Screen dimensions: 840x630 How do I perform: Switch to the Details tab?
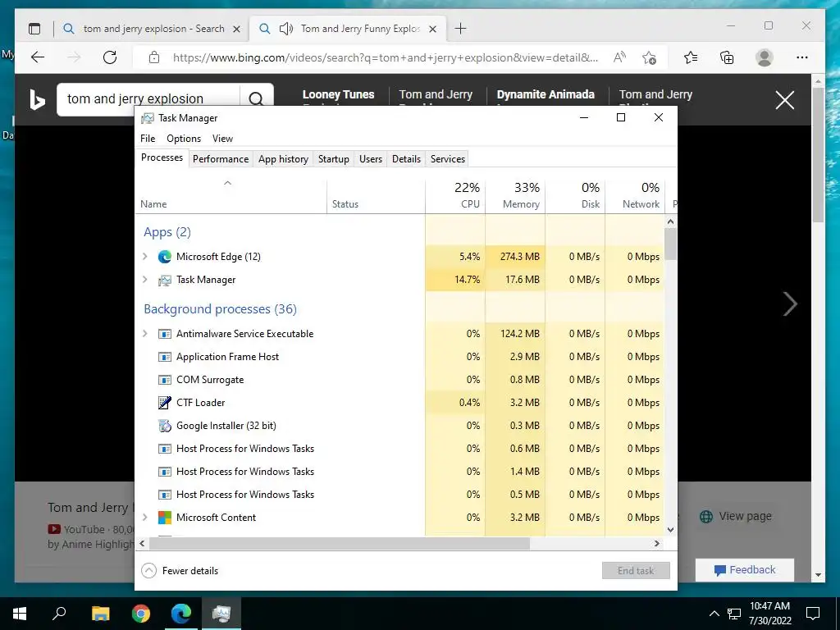[406, 159]
